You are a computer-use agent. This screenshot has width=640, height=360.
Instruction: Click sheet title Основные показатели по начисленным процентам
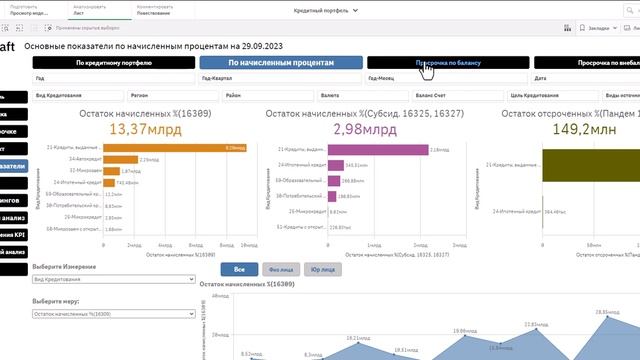(153, 46)
